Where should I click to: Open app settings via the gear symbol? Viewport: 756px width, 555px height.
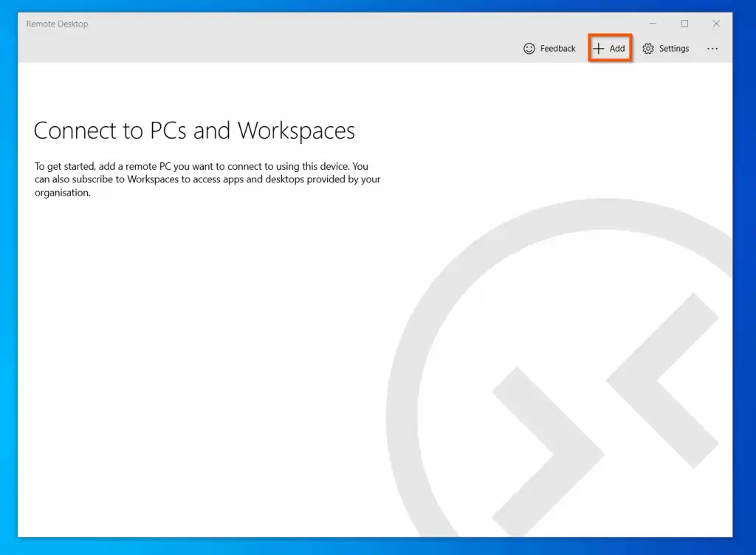[648, 48]
